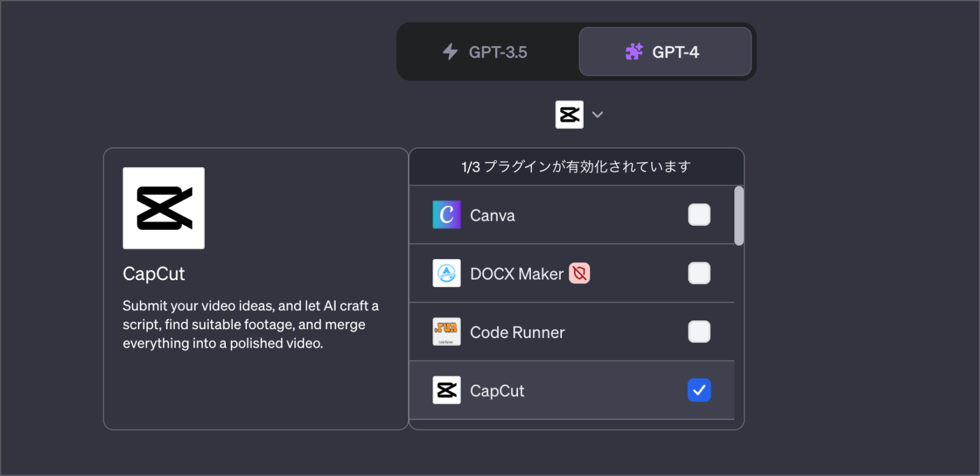
Task: Select the GPT-4 model tab
Action: click(x=665, y=52)
